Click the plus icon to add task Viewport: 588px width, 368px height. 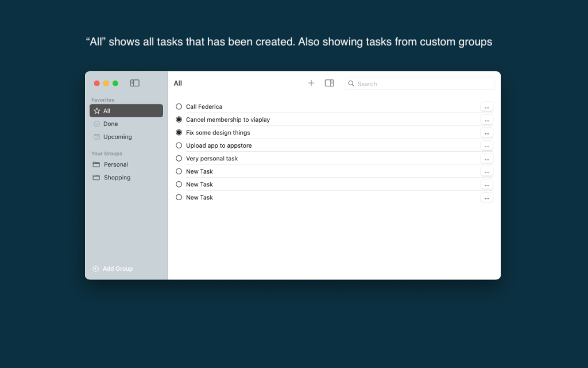tap(311, 83)
